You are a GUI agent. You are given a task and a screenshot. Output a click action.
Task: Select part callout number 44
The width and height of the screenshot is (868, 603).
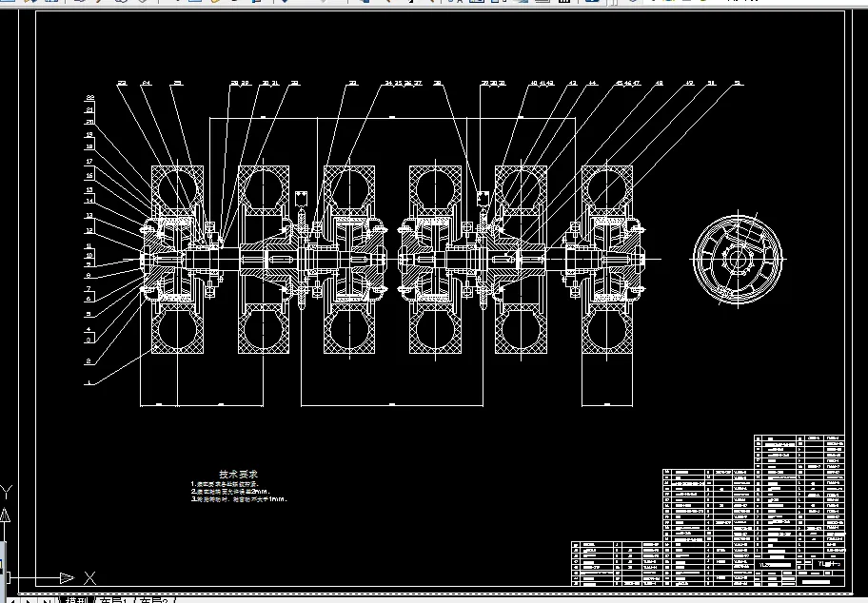click(x=592, y=83)
